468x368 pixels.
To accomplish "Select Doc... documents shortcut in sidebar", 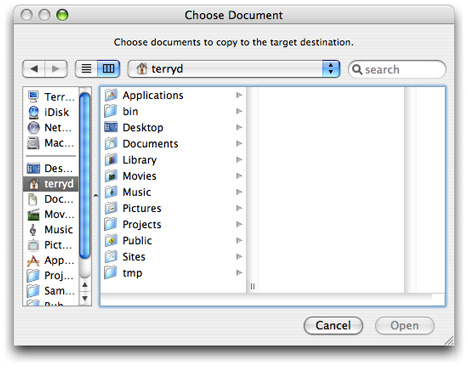I will click(52, 199).
